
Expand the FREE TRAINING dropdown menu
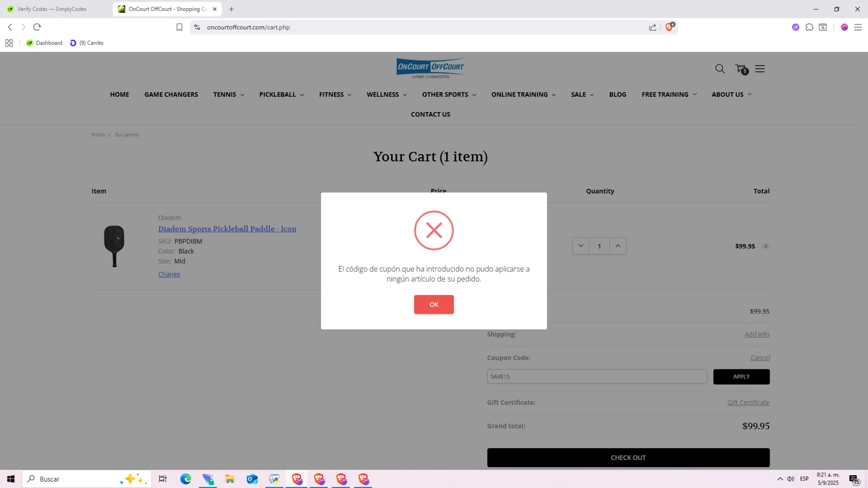point(669,94)
